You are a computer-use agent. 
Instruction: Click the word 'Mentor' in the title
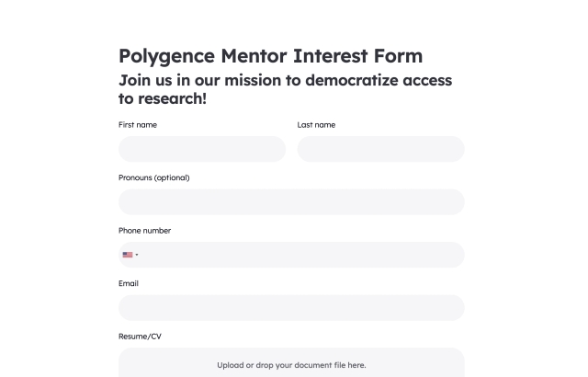tap(254, 56)
